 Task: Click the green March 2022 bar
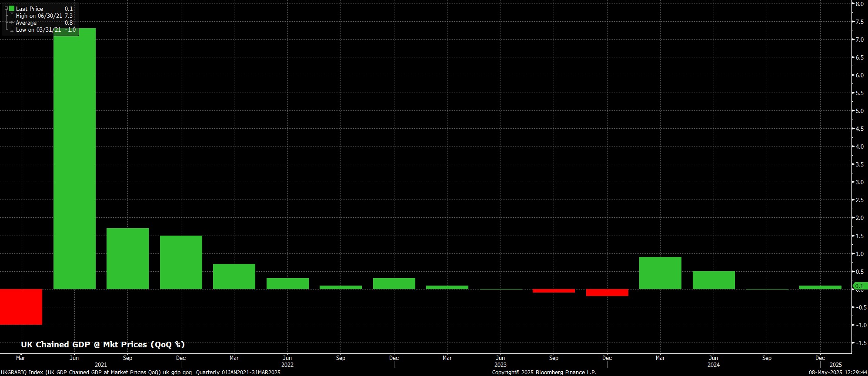coord(234,276)
